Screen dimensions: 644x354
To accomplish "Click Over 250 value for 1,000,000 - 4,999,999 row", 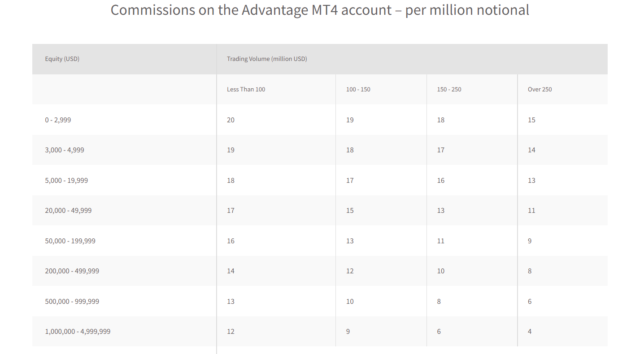I will point(530,331).
